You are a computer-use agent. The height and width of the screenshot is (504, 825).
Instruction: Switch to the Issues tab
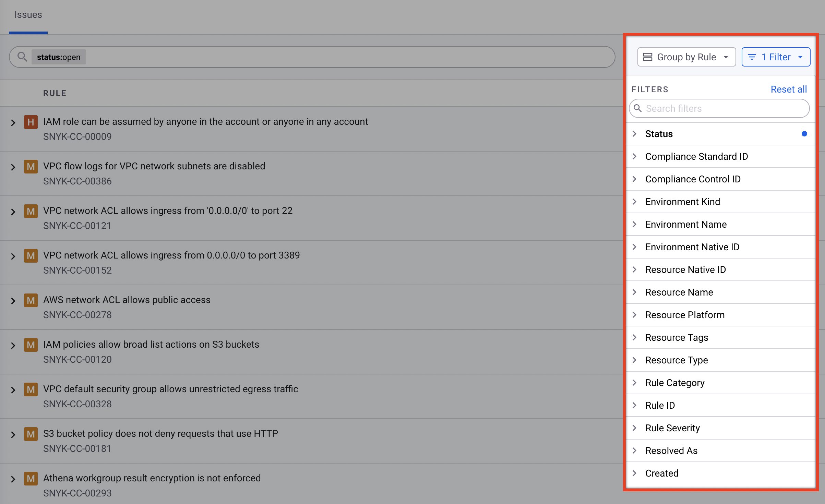pyautogui.click(x=28, y=15)
